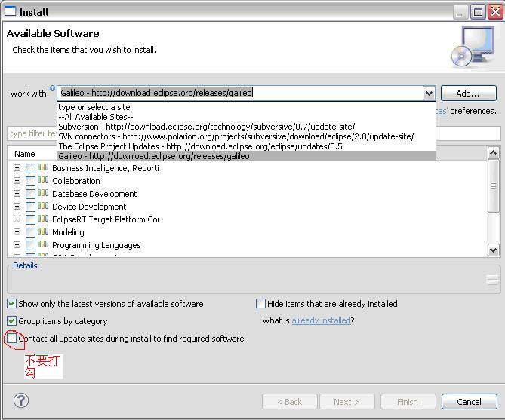This screenshot has height=420, width=505.
Task: Open the already installed link
Action: 321,320
